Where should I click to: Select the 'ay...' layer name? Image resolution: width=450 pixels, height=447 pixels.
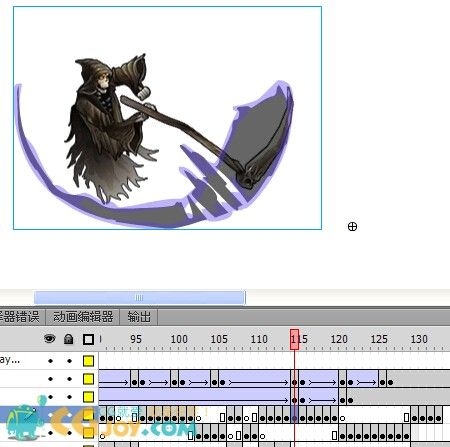10,360
